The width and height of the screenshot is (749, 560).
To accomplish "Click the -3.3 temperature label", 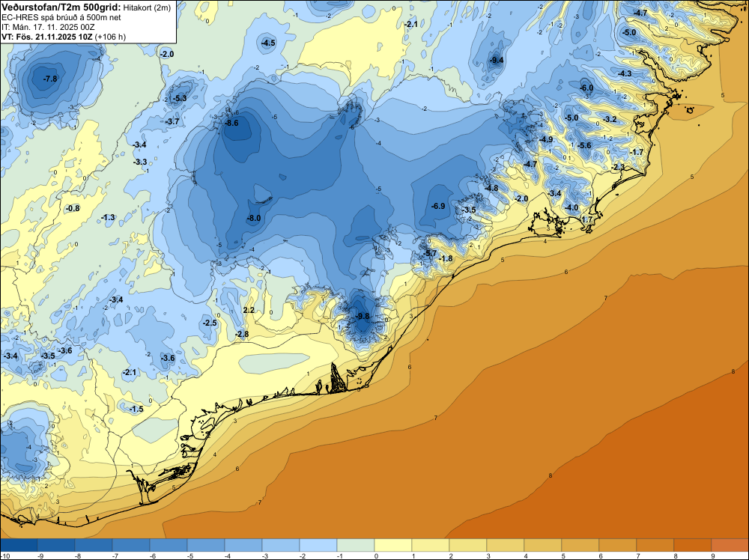I will 140,162.
